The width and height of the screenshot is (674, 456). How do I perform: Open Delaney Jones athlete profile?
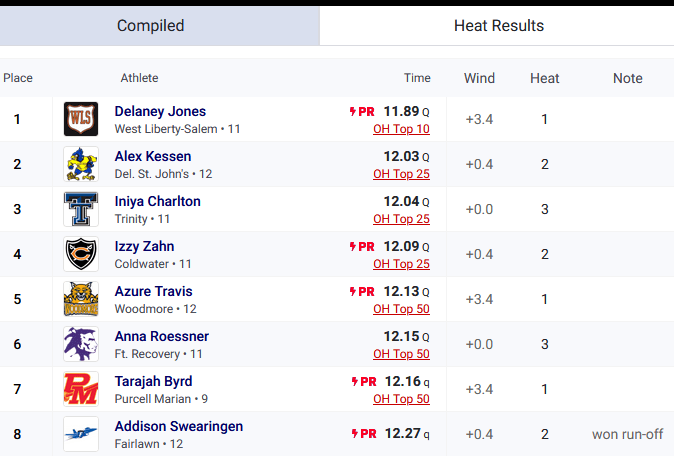(160, 111)
